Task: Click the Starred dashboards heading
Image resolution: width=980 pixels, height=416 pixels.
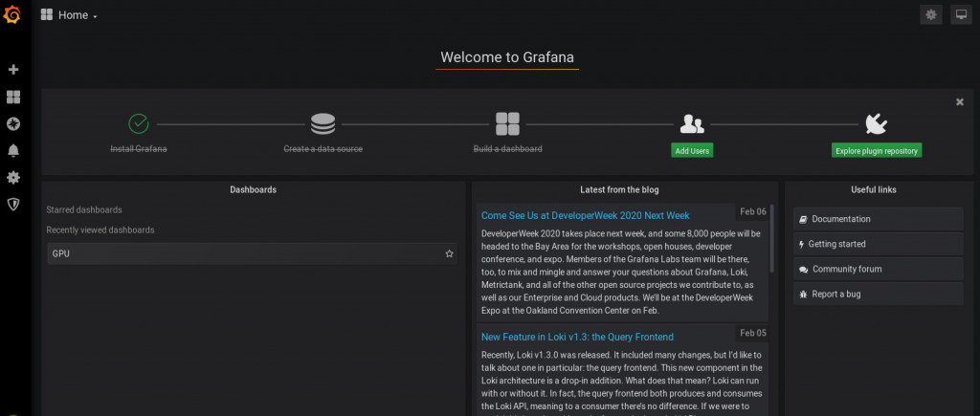Action: click(x=84, y=209)
